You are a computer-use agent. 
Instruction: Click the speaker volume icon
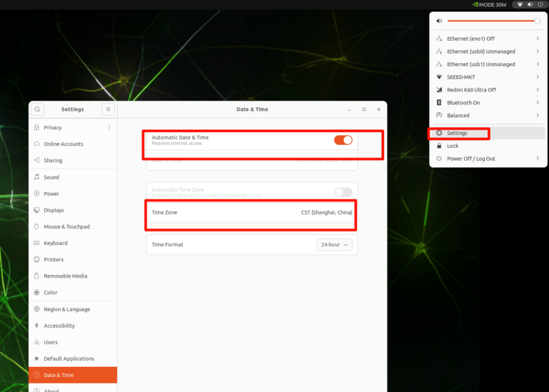tap(439, 21)
